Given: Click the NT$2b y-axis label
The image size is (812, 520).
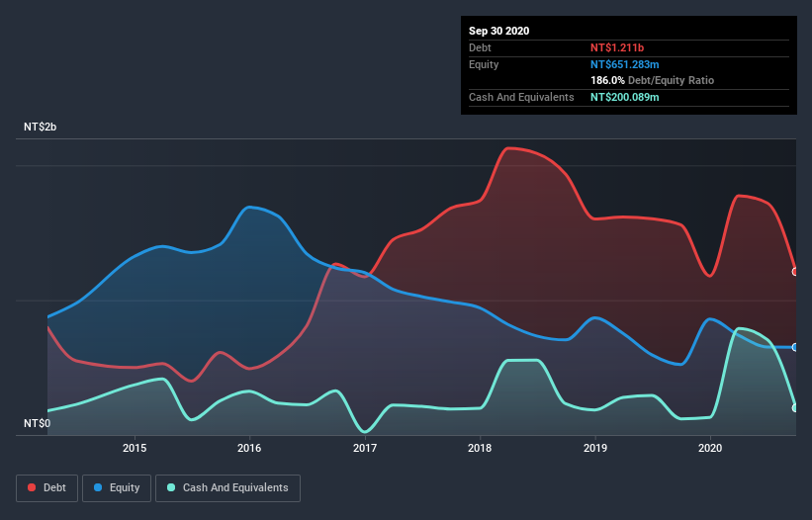Looking at the screenshot, I should [x=40, y=127].
